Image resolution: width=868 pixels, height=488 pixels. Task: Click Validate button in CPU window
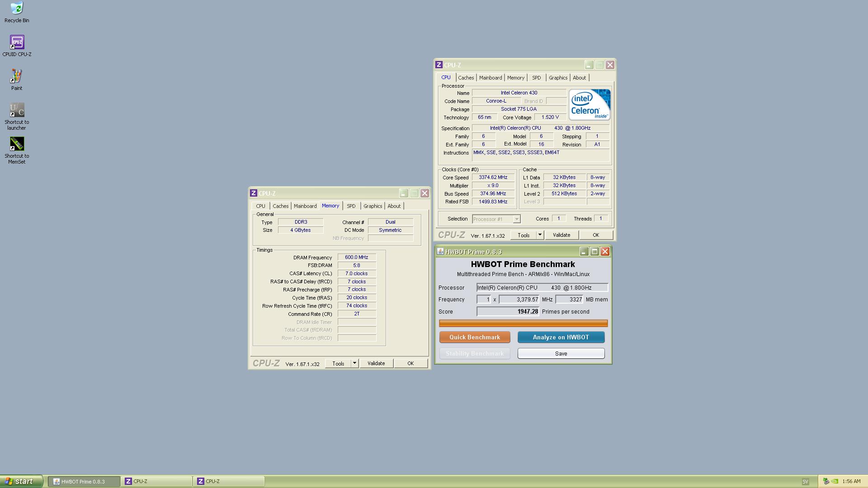click(561, 235)
